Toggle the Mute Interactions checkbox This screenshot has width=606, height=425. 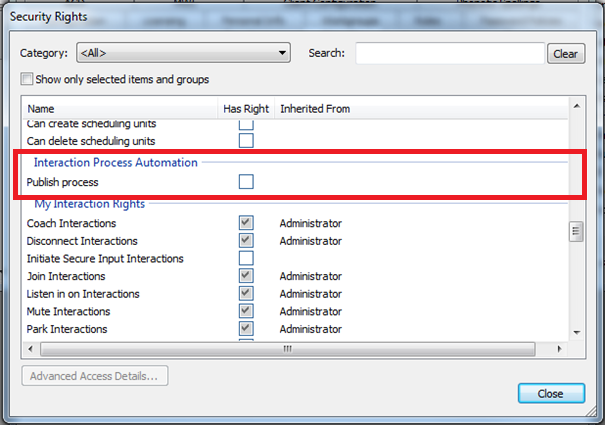[x=246, y=311]
